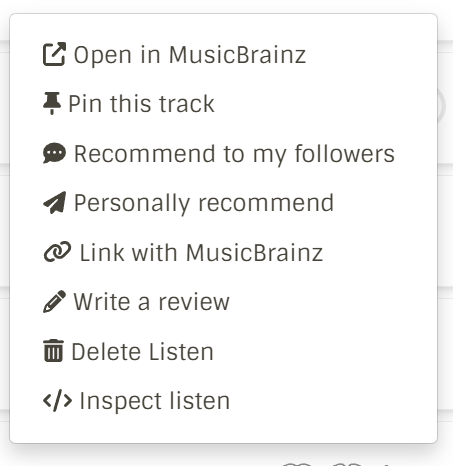Image resolution: width=453 pixels, height=466 pixels.
Task: Click the external-link icon beside Open in MusicBrainz
Action: [54, 54]
